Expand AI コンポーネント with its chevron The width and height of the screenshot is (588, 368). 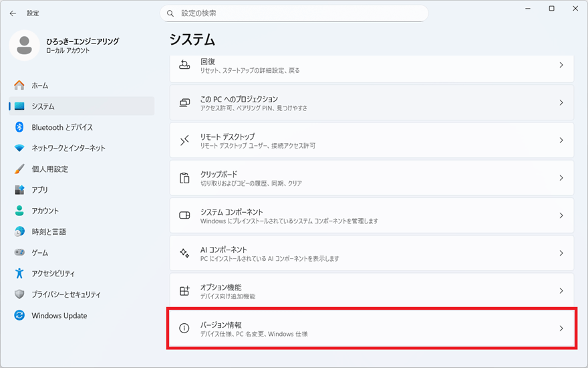[561, 254]
